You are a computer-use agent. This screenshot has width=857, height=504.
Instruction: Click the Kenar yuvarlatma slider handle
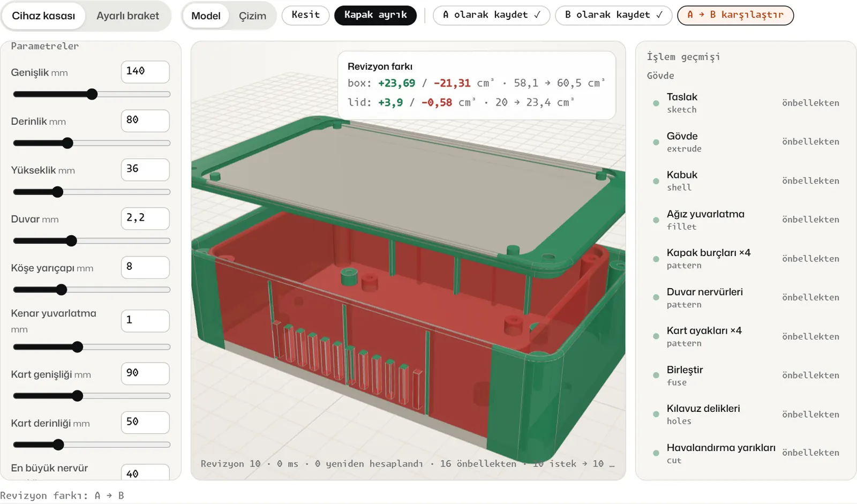pyautogui.click(x=78, y=347)
